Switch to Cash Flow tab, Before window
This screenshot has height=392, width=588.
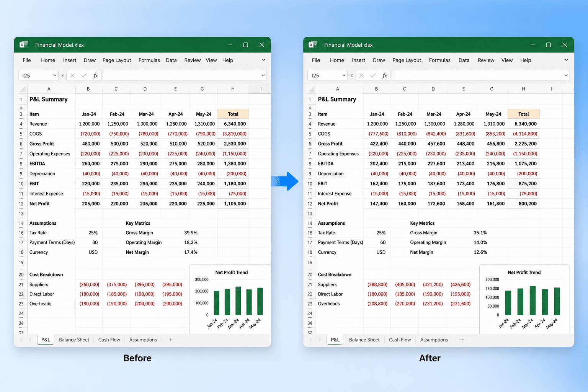(x=109, y=340)
